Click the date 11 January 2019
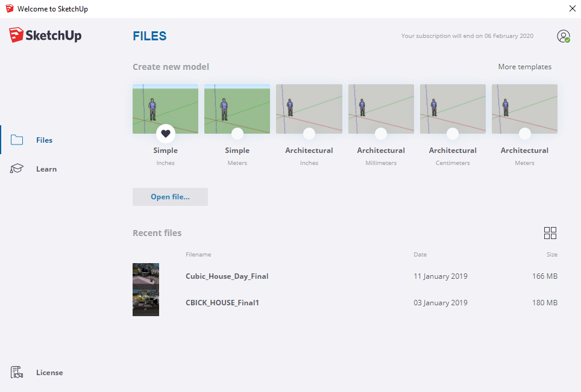Viewport: 581px width, 392px height. (x=441, y=276)
